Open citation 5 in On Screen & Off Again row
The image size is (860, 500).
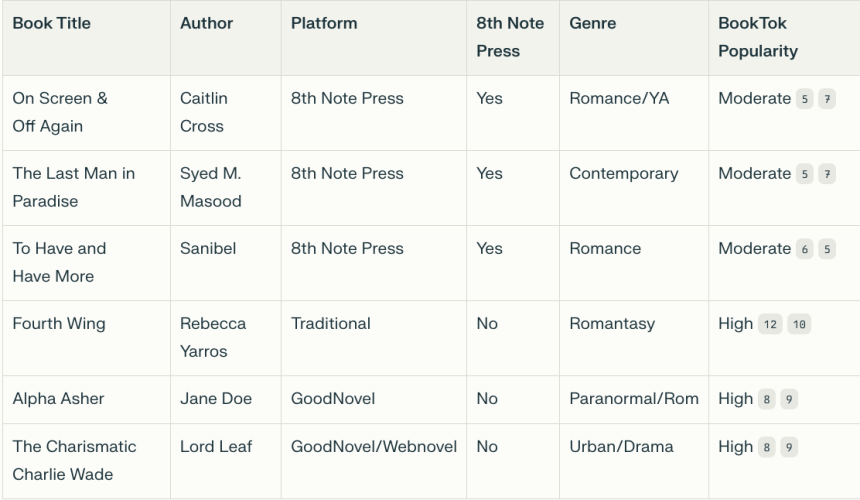805,99
